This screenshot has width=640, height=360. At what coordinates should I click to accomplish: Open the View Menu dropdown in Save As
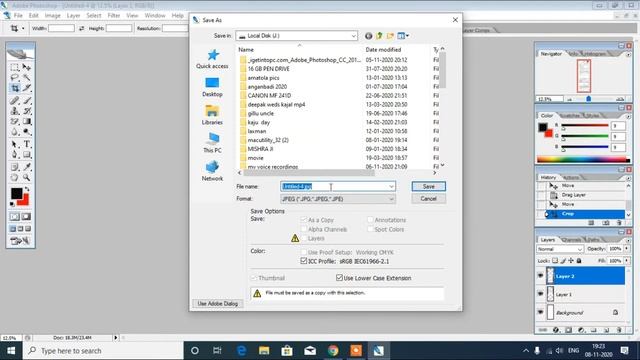click(x=403, y=36)
